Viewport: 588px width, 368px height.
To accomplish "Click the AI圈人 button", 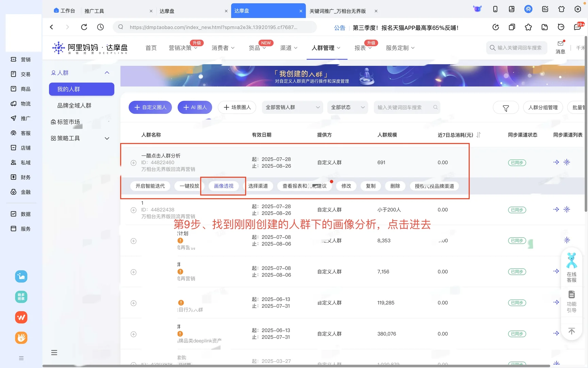I will click(195, 107).
